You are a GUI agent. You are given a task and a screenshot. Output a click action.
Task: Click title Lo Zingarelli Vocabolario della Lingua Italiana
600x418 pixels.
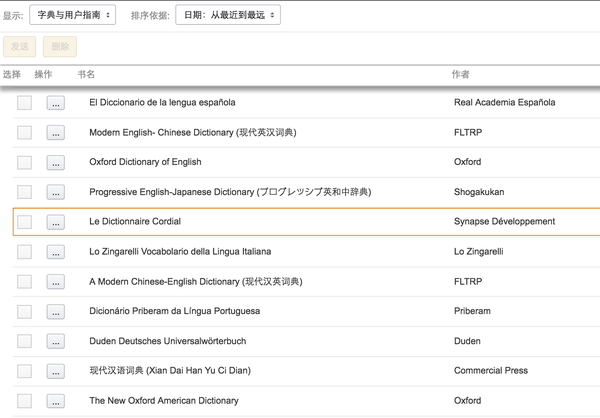click(180, 251)
